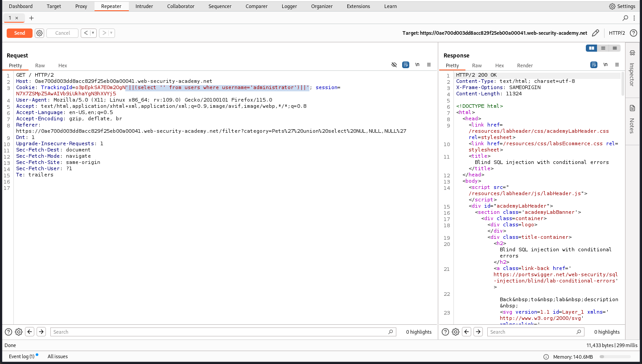
Task: Close Repeater tab 1 with its x
Action: [x=17, y=18]
